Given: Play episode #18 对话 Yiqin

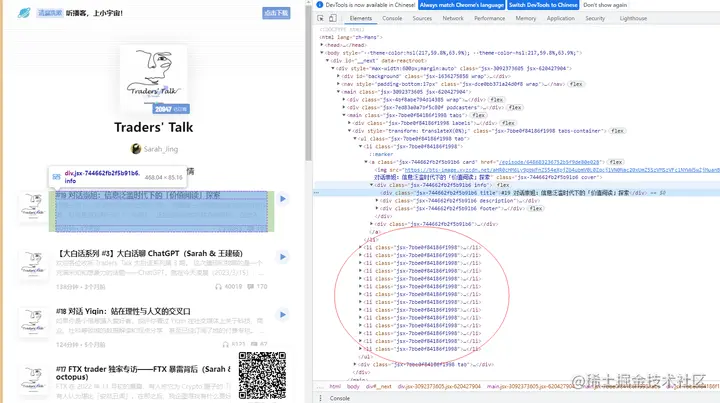Looking at the screenshot, I should tap(283, 314).
